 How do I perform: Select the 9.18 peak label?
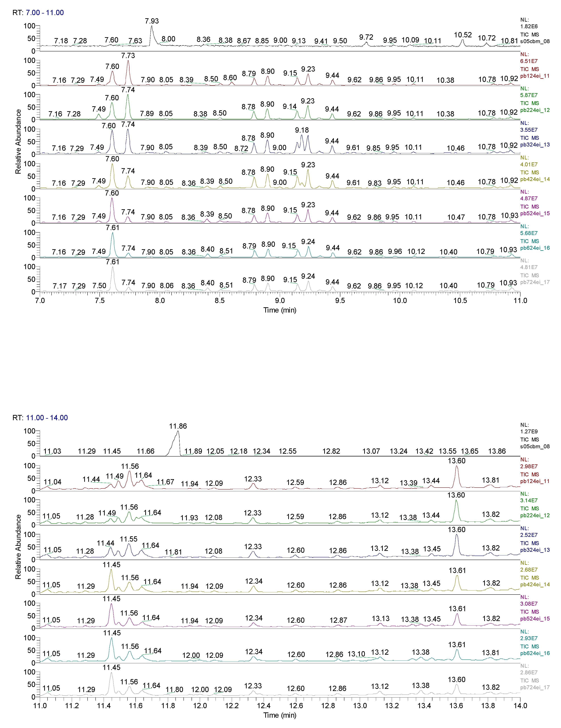click(x=302, y=130)
